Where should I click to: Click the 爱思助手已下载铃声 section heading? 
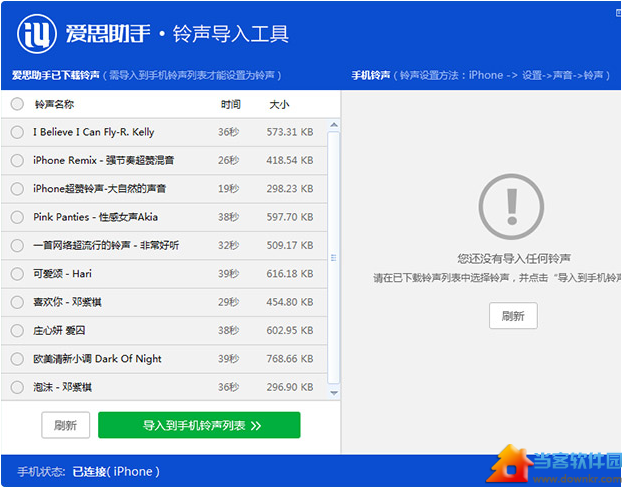(56, 75)
